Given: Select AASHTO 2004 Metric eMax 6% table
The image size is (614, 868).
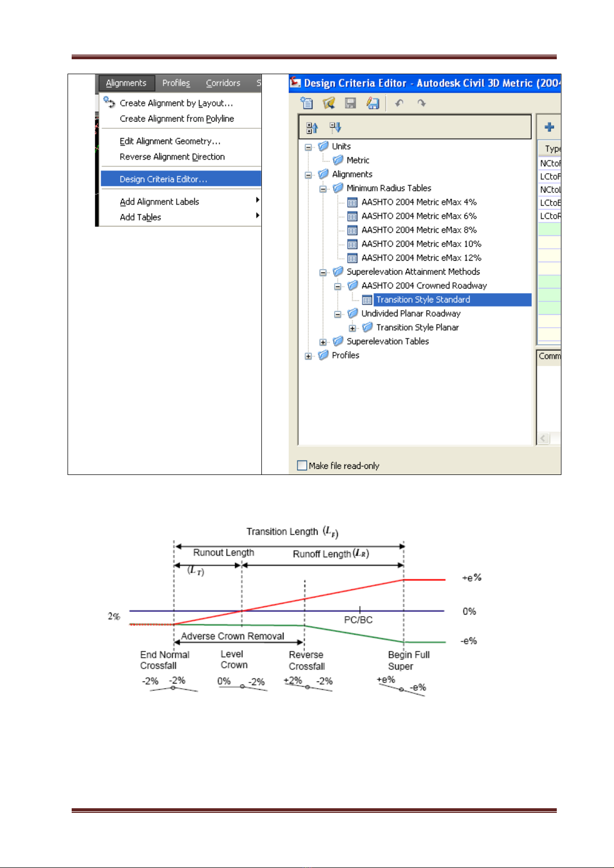Looking at the screenshot, I should (419, 216).
